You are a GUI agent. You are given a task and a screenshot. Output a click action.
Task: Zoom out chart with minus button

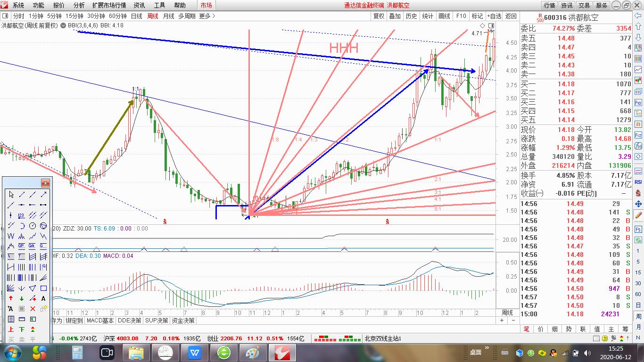(x=513, y=321)
